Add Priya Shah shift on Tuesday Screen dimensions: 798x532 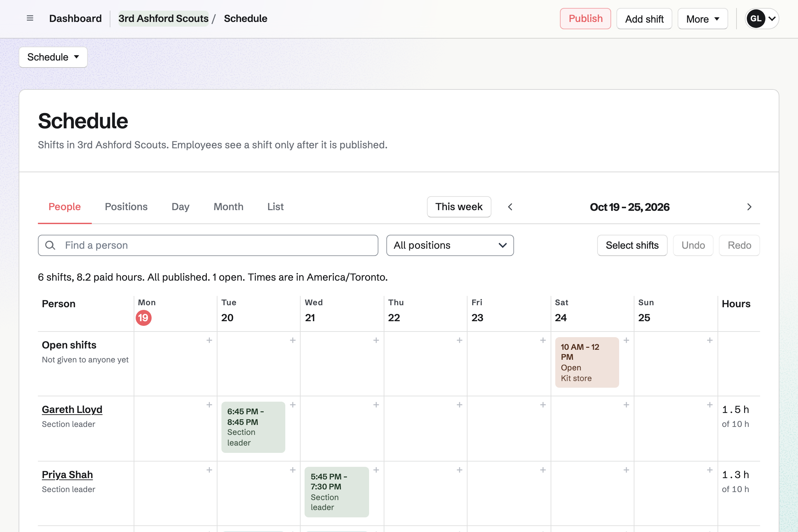293,470
